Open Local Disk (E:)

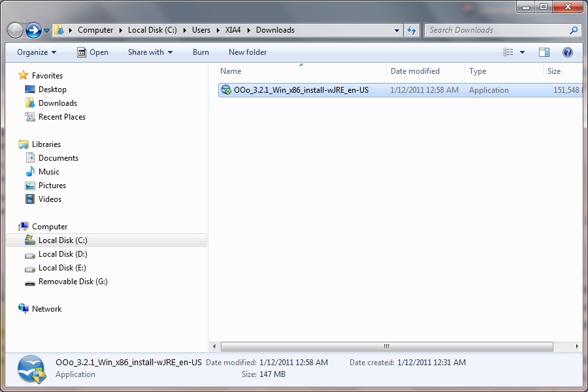62,268
